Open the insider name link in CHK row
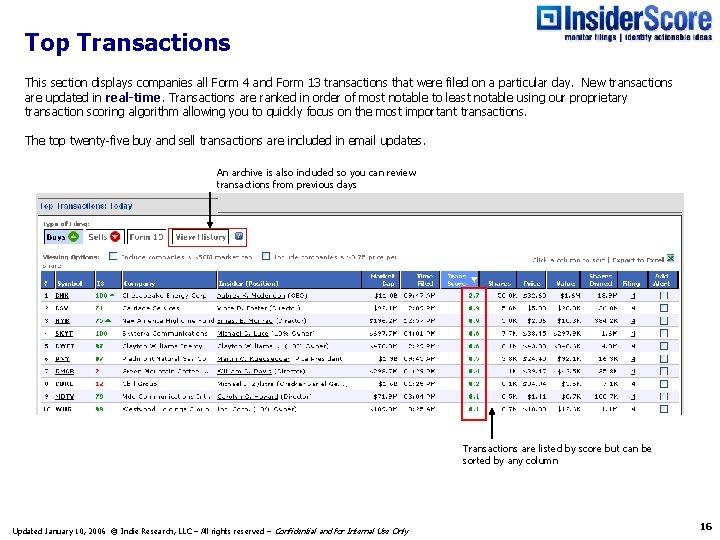 click(251, 296)
